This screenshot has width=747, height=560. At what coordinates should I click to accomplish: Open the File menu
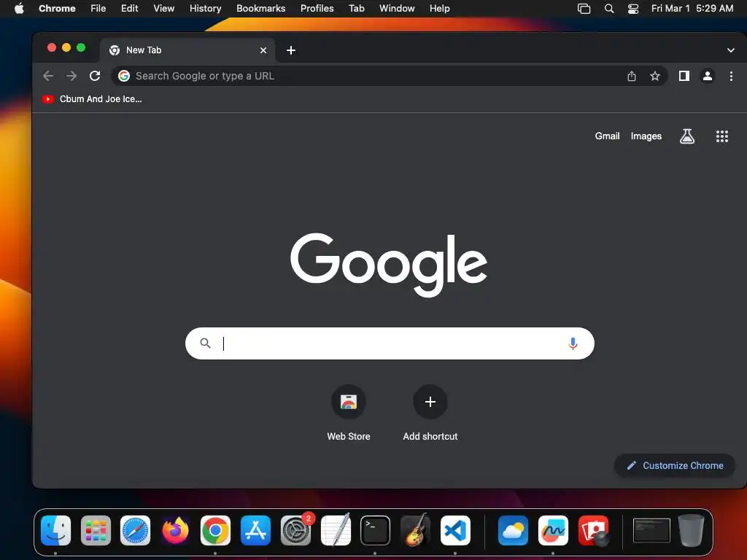click(x=98, y=9)
